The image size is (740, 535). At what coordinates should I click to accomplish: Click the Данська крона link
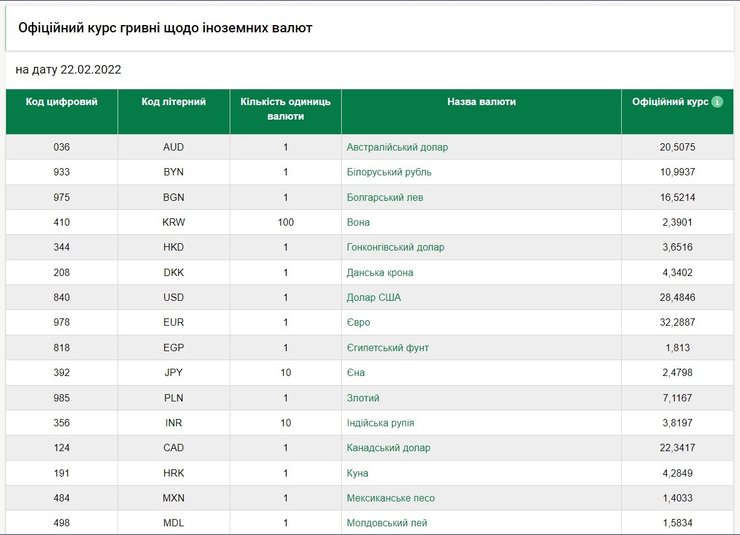[380, 272]
